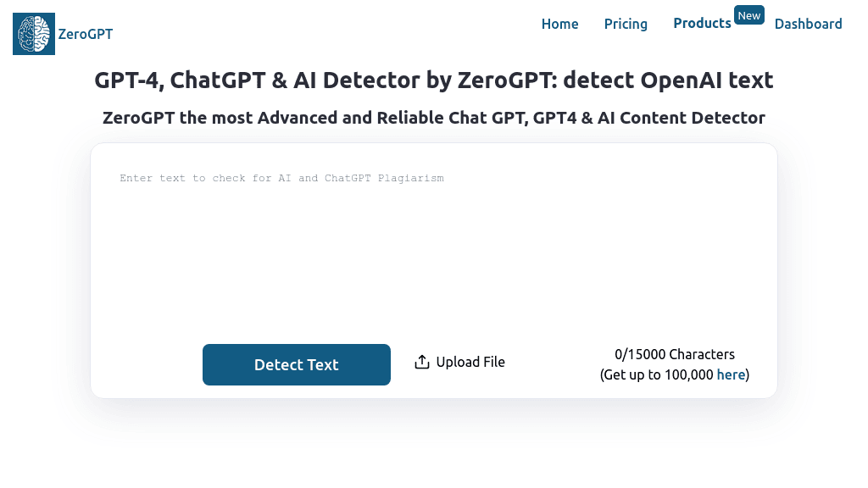The image size is (868, 488).
Task: Click the 0/15000 Characters counter
Action: pyautogui.click(x=674, y=354)
